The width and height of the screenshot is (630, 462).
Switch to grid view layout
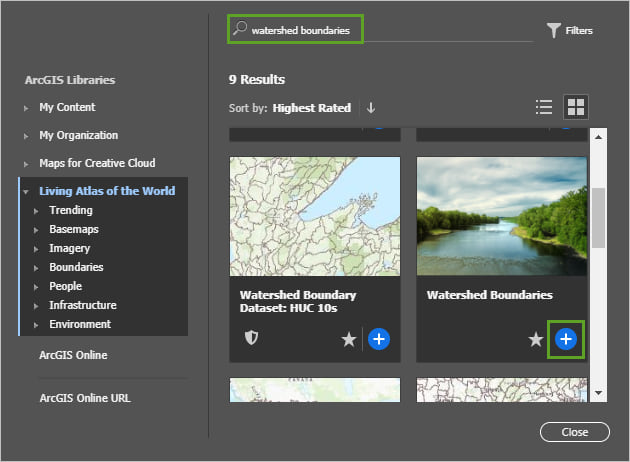coord(576,107)
